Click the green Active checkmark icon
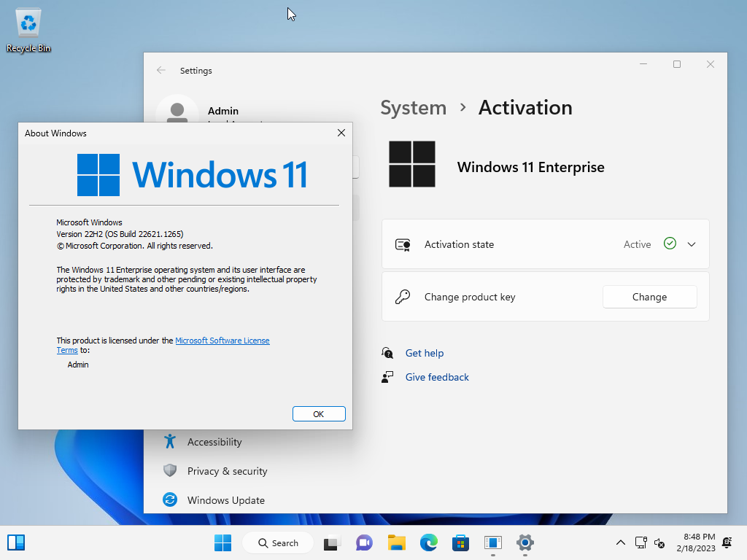 point(670,244)
